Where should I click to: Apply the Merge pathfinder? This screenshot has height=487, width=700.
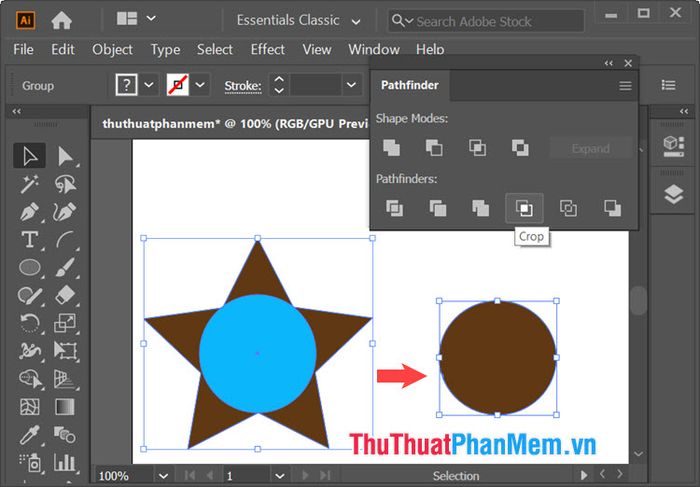click(x=481, y=208)
